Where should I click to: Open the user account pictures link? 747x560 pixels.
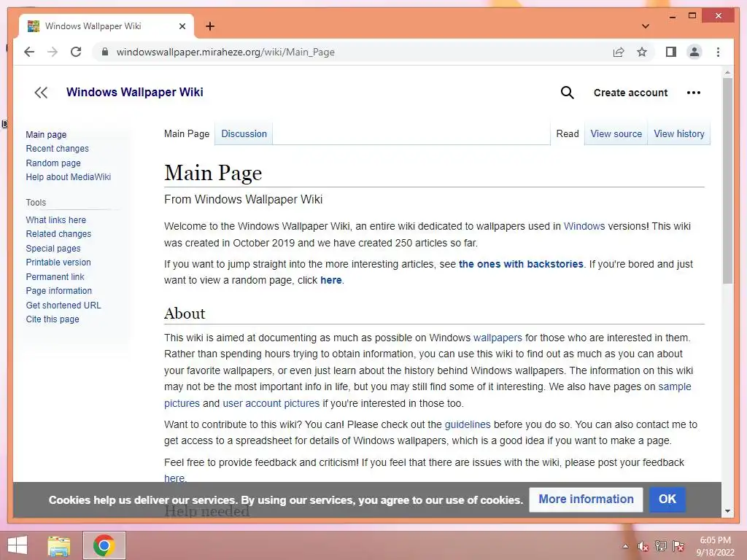(271, 403)
